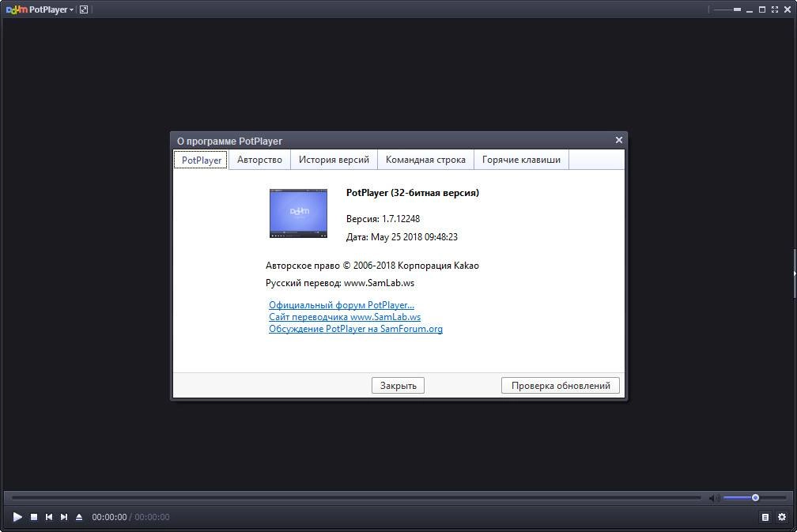Open the Командная строка tab
Image resolution: width=797 pixels, height=532 pixels.
425,160
